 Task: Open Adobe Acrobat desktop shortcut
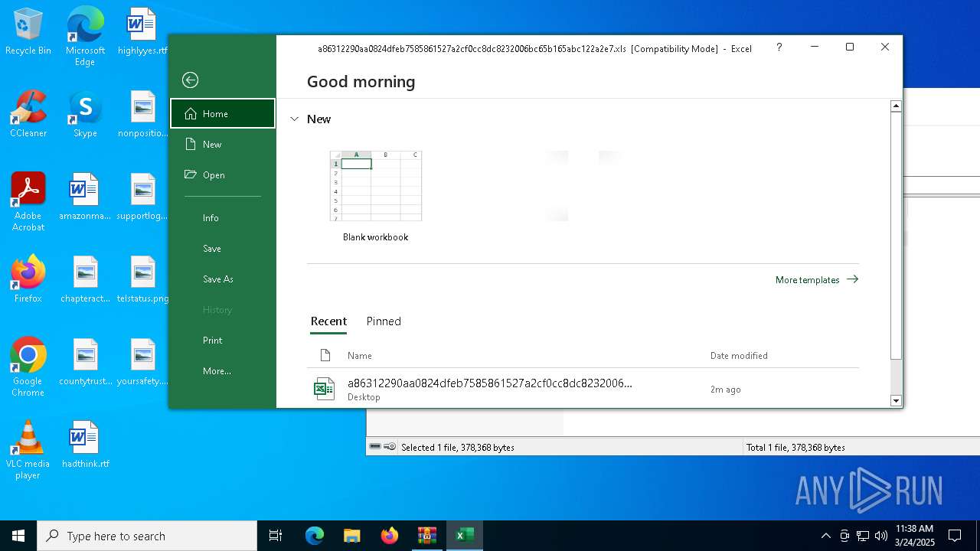pyautogui.click(x=28, y=202)
